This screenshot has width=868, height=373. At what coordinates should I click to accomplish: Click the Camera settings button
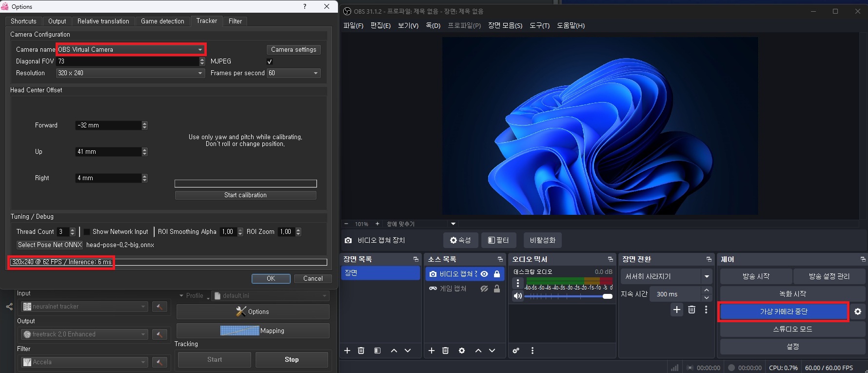(x=294, y=49)
